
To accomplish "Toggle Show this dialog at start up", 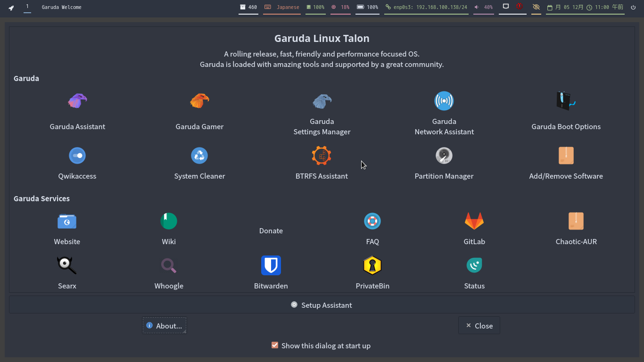I will pyautogui.click(x=322, y=346).
